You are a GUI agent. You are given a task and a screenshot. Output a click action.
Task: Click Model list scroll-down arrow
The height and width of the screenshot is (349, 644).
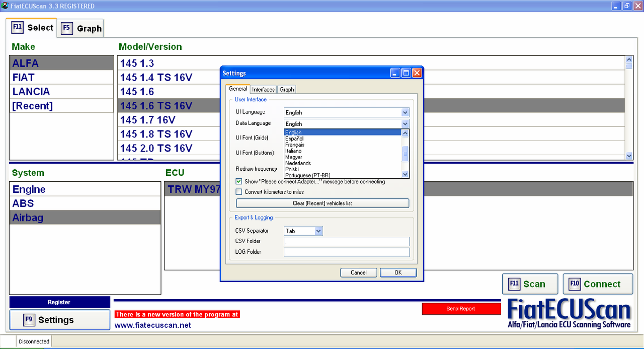coord(629,156)
